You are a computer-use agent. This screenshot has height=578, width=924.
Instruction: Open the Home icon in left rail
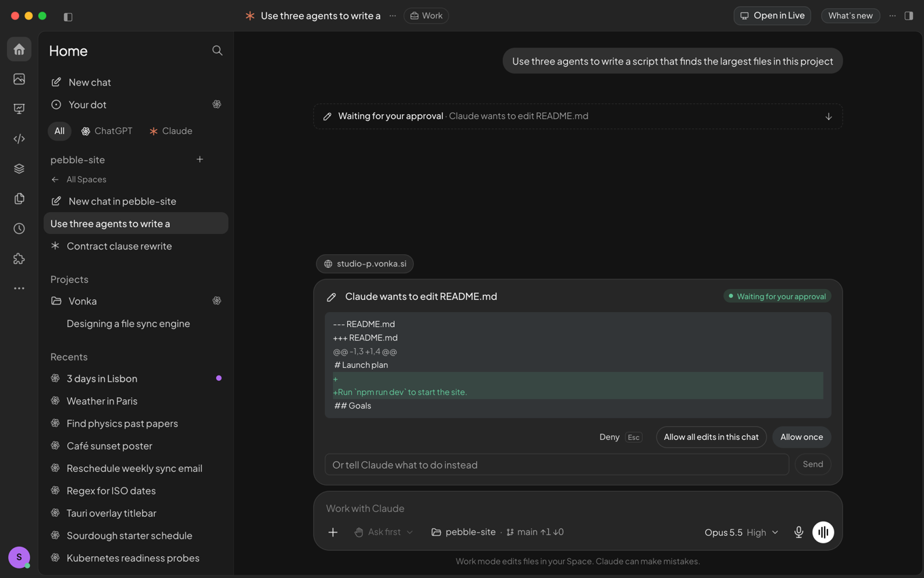point(19,50)
